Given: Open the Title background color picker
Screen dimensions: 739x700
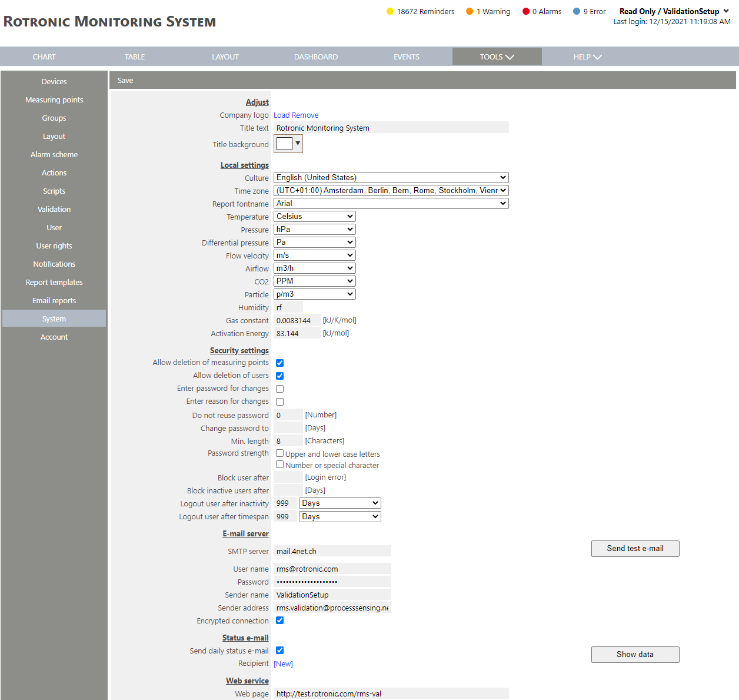Looking at the screenshot, I should coord(288,144).
